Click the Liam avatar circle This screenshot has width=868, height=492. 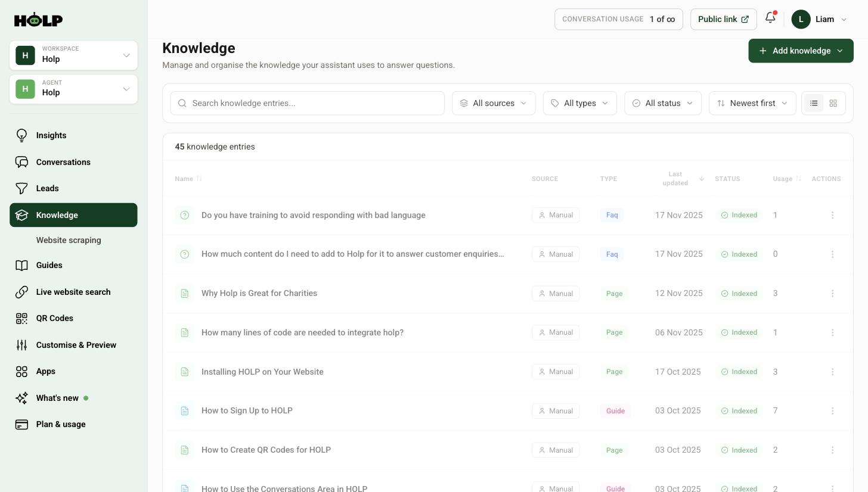[x=801, y=19]
